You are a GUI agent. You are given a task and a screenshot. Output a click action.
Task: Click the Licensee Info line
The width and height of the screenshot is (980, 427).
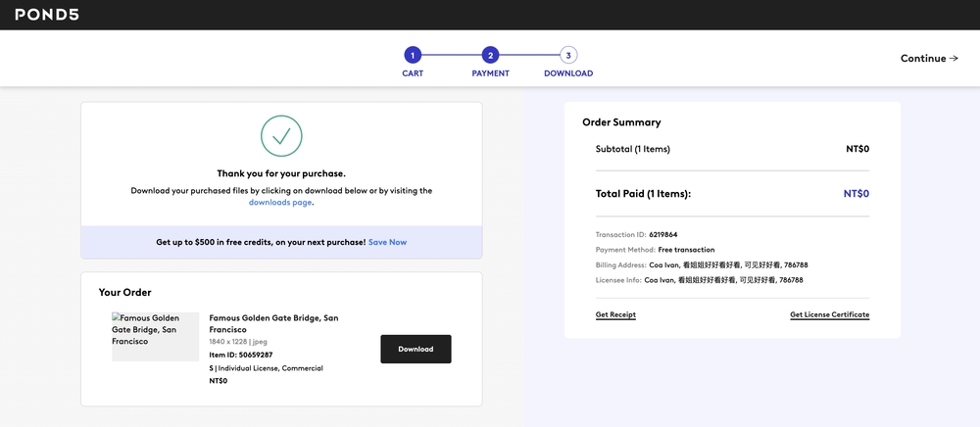[700, 280]
